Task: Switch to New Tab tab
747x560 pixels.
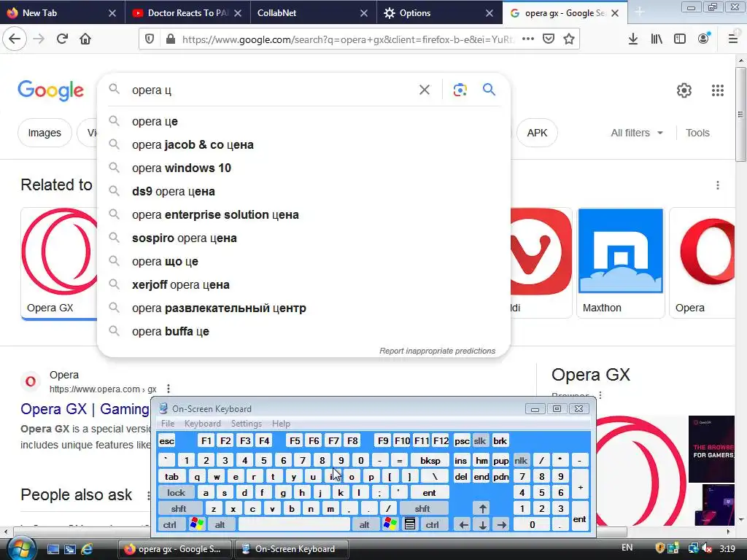Action: pyautogui.click(x=62, y=13)
